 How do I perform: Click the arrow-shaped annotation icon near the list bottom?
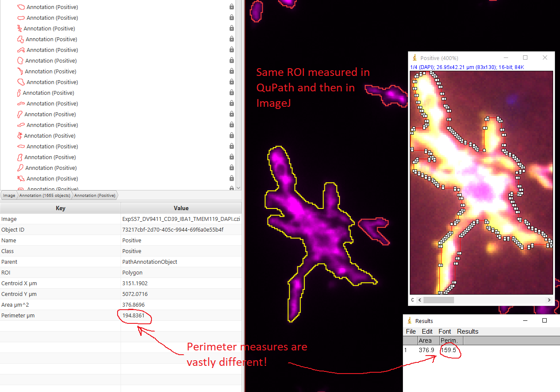[20, 178]
